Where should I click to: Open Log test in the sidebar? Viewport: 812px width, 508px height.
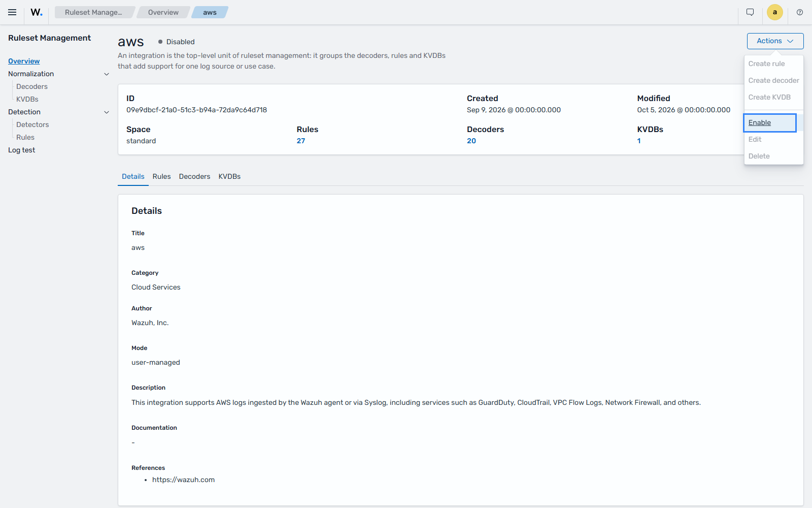(x=22, y=150)
